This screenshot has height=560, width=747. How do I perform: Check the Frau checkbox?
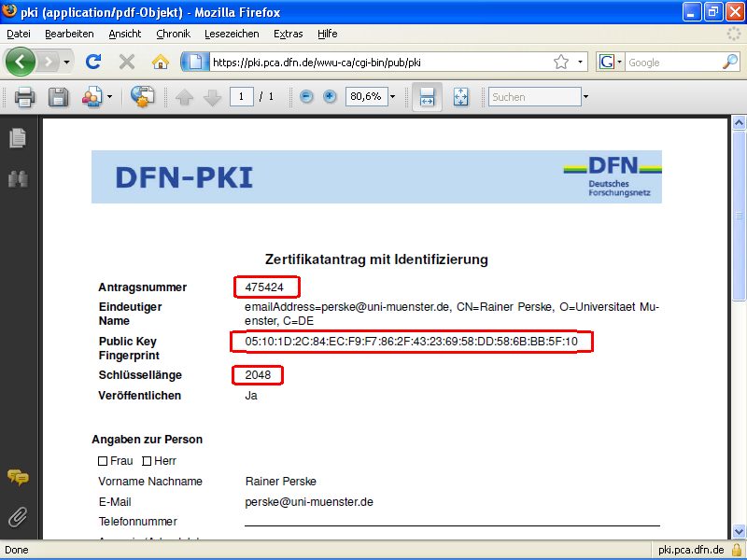click(101, 460)
